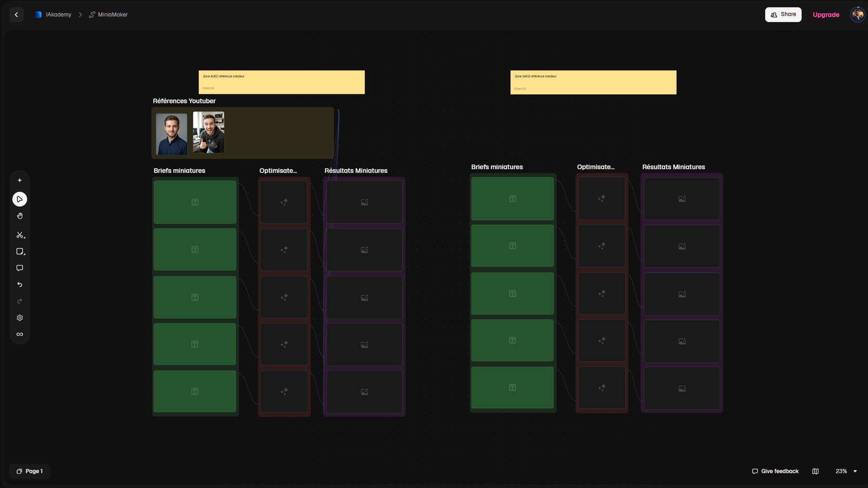
Task: Open the Page 1 selector
Action: 29,471
